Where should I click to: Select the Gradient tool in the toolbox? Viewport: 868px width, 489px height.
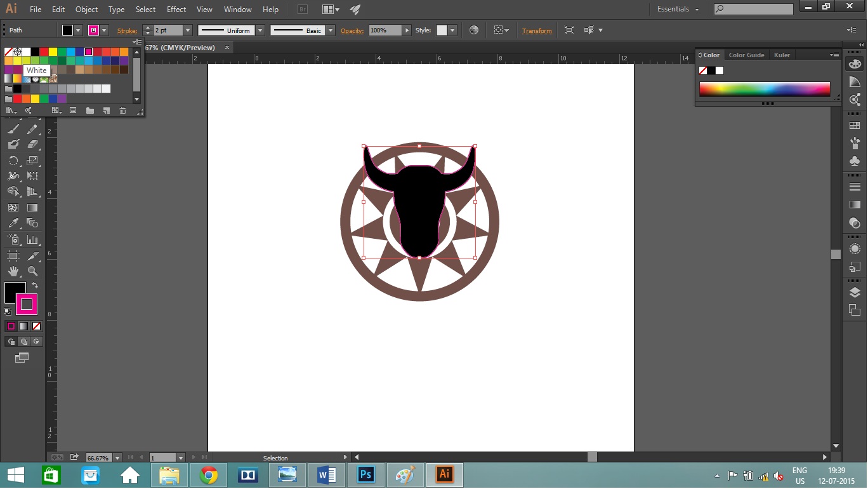(32, 208)
